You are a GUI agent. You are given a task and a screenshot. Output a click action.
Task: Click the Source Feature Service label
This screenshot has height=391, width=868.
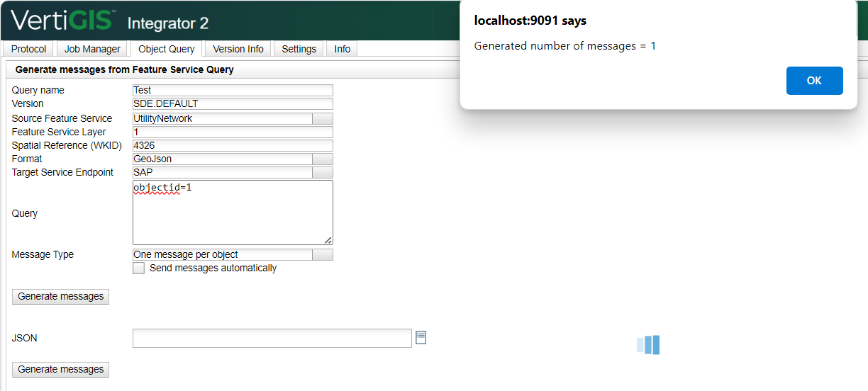pos(62,118)
